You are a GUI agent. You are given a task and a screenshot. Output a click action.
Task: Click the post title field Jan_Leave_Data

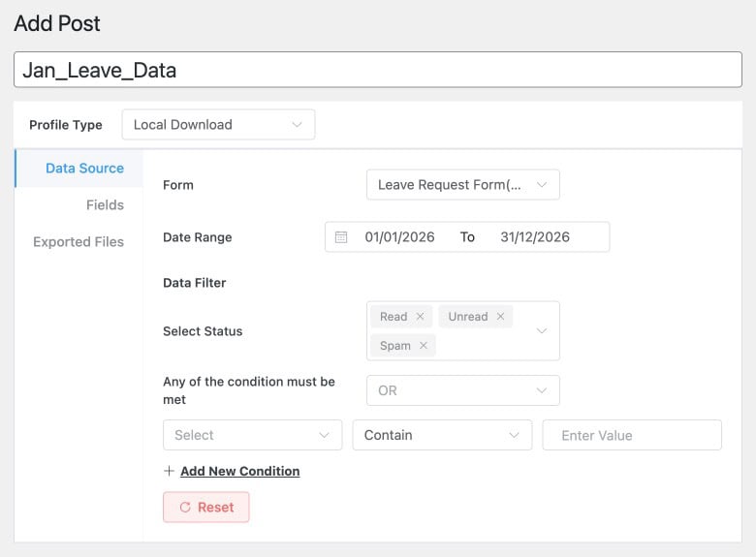pyautogui.click(x=378, y=70)
